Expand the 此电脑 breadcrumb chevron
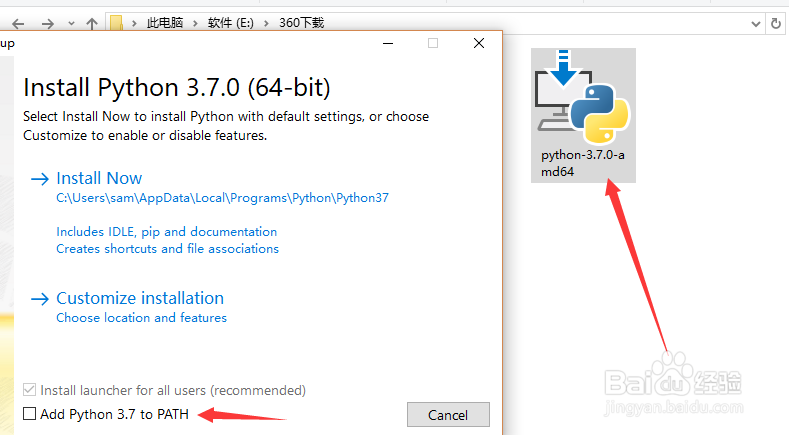Screen dimensions: 789x435 click(x=200, y=22)
